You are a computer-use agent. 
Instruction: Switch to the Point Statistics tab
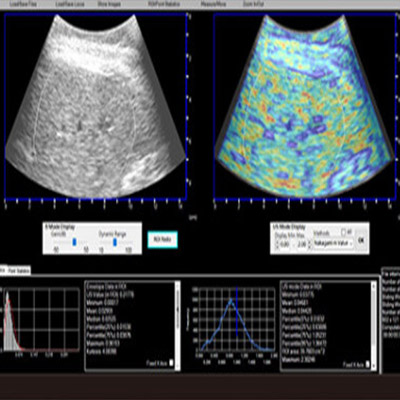tap(19, 270)
